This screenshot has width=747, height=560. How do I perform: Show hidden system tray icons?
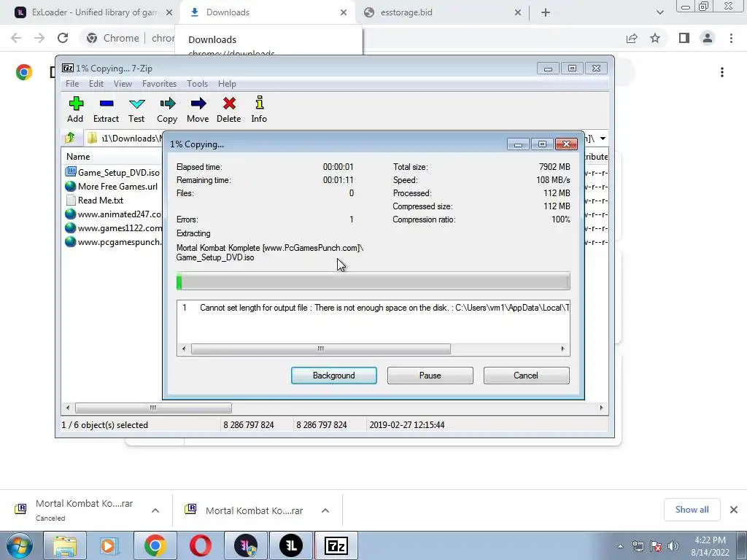[x=620, y=546]
